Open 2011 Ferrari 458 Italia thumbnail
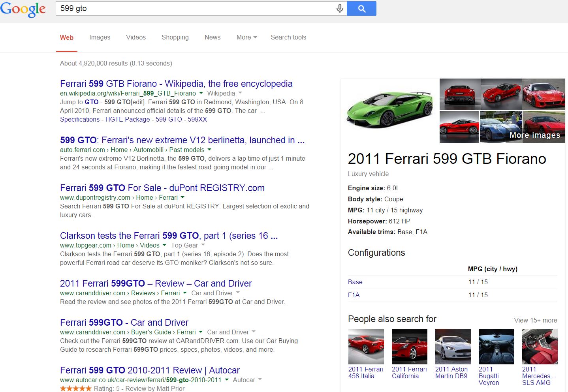Viewport: 568px width, 392px height. pos(366,347)
